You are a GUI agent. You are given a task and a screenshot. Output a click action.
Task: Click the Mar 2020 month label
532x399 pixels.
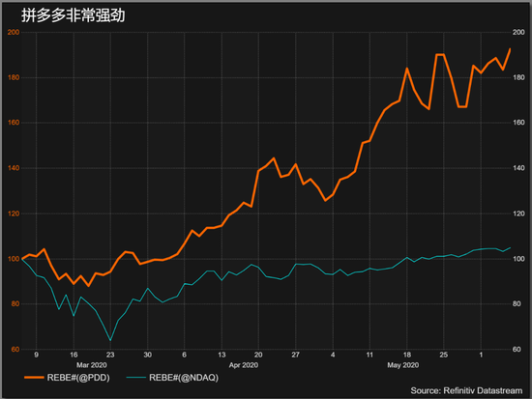click(x=91, y=365)
